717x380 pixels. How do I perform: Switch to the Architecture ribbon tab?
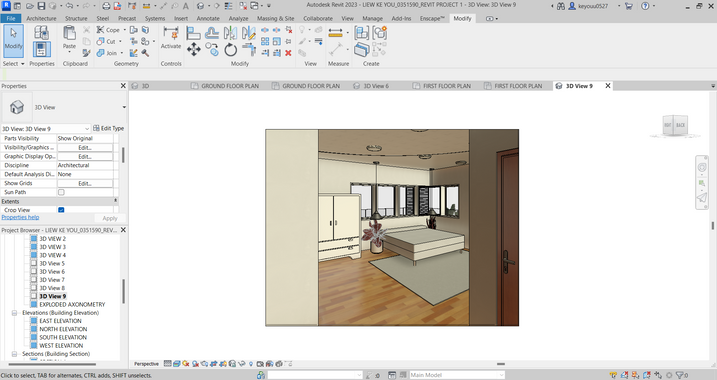tap(41, 18)
